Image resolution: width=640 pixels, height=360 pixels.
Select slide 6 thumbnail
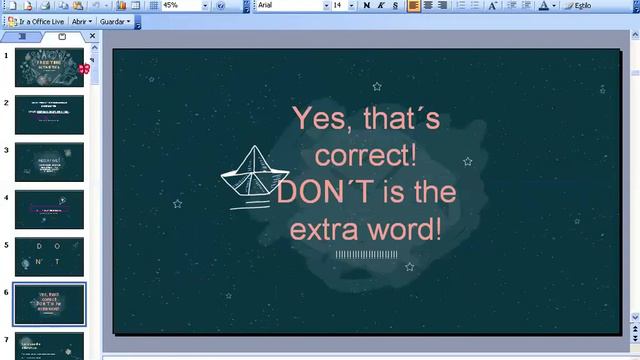pyautogui.click(x=49, y=304)
